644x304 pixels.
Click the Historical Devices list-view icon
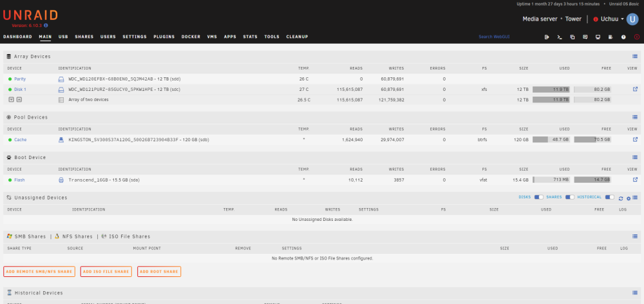635,292
